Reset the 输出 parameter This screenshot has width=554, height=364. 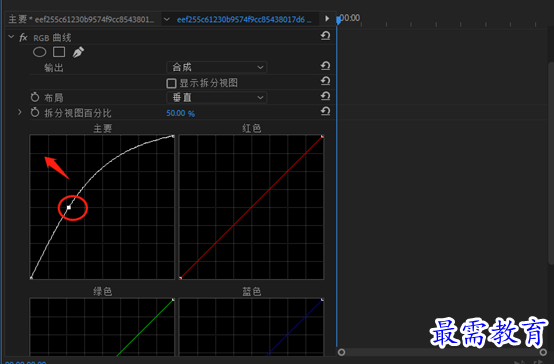click(x=325, y=66)
